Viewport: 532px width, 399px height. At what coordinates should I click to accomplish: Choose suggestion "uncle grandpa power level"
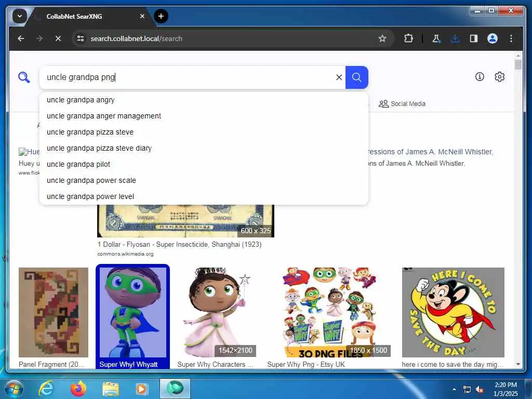[204, 196]
